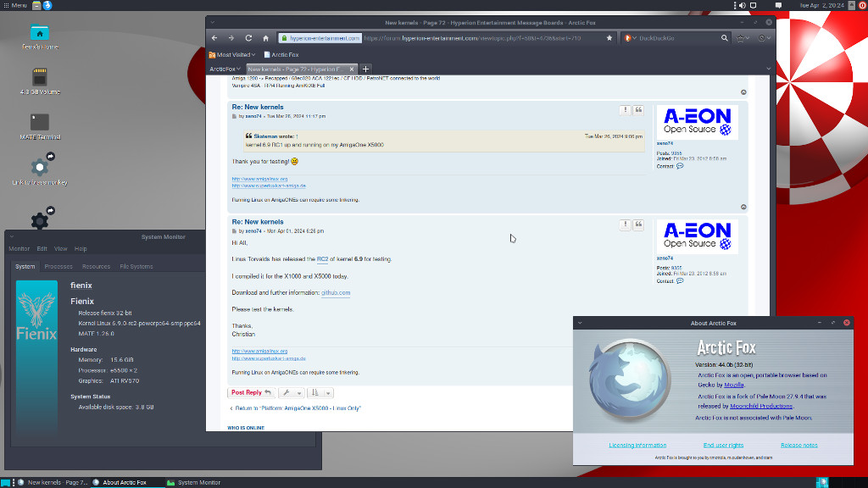Viewport: 868px width, 488px height.
Task: Click the browser forward arrow
Action: point(231,38)
